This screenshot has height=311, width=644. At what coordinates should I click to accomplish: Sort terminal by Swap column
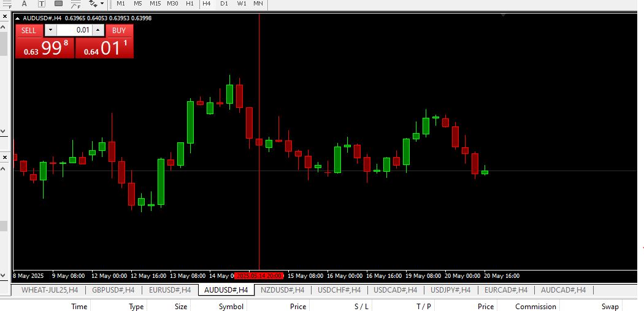610,307
